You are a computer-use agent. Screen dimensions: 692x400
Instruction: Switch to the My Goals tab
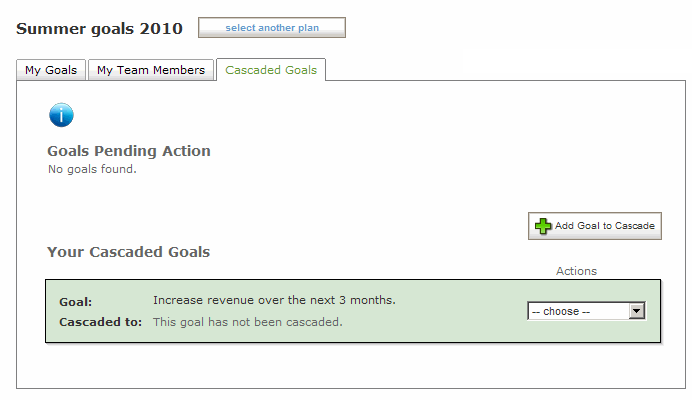coord(51,70)
